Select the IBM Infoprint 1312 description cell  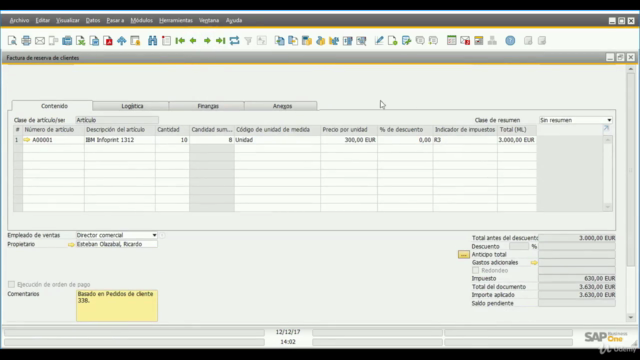pos(120,140)
